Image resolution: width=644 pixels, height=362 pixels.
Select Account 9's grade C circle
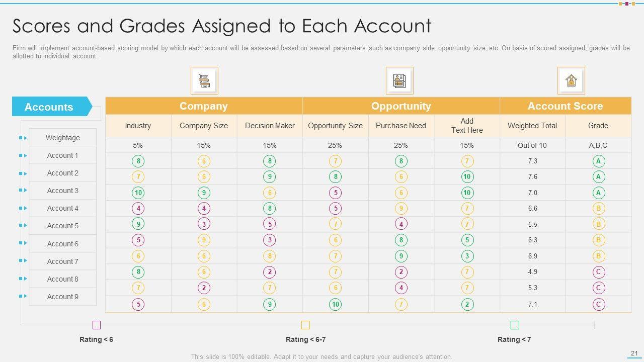click(598, 304)
